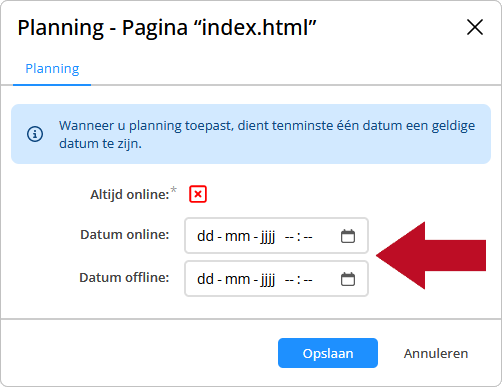Screen dimensions: 502x387
Task: Select hours segment in Datum online field
Action: pyautogui.click(x=289, y=236)
